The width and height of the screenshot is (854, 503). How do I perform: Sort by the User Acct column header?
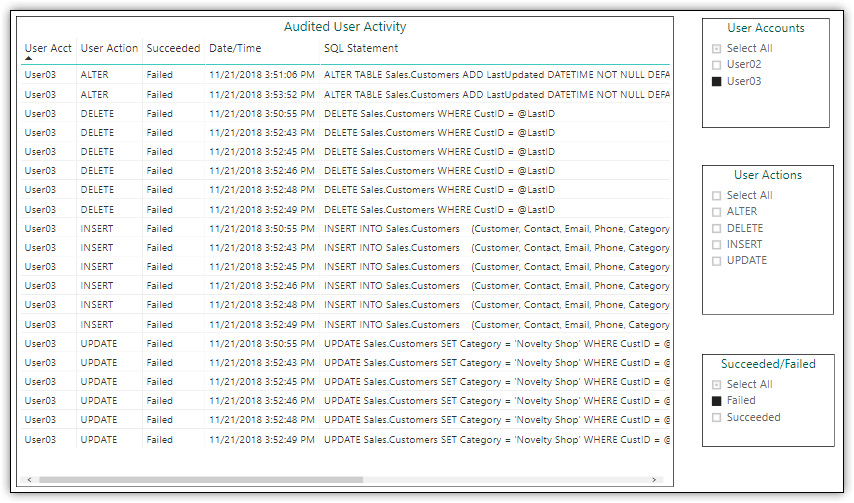click(48, 48)
